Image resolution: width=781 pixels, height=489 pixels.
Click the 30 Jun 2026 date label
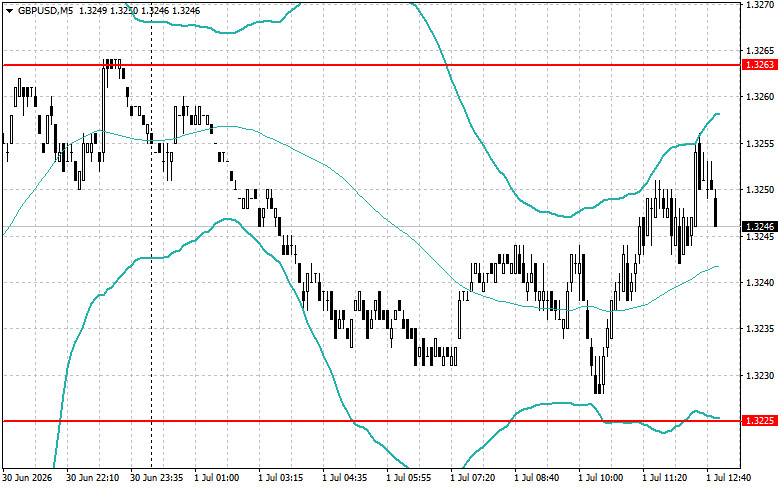coord(27,478)
